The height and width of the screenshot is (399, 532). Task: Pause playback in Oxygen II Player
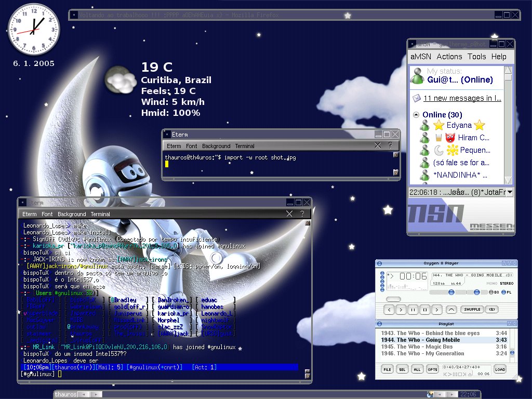point(413,310)
